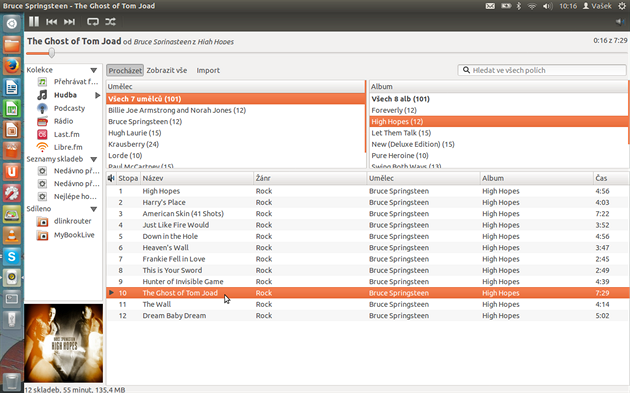The height and width of the screenshot is (393, 630).
Task: Sort by Čas column header
Action: click(611, 178)
